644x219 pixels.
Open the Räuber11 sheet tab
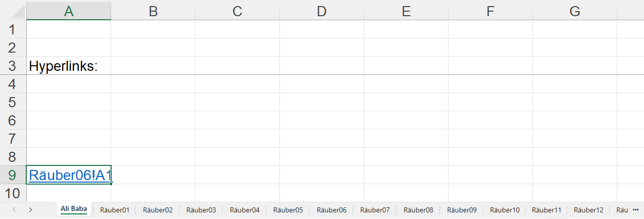click(x=547, y=209)
